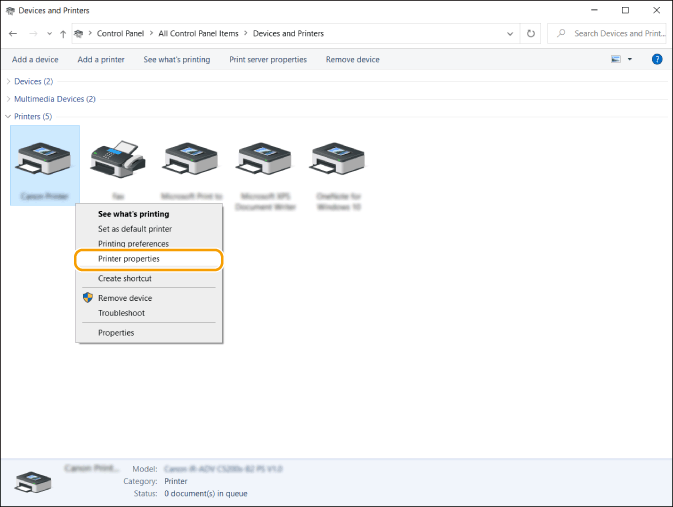
Task: Select the Microsoft Print to PDF printer
Action: point(191,159)
